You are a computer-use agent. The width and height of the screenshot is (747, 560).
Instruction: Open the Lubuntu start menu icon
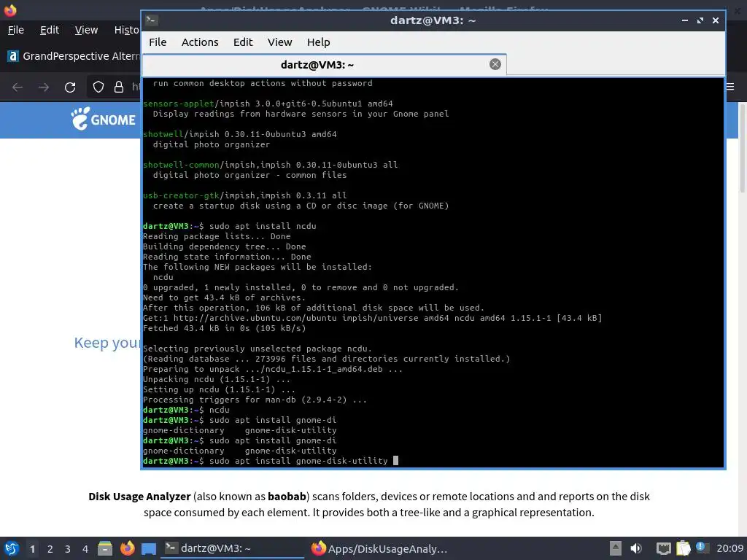click(x=12, y=548)
